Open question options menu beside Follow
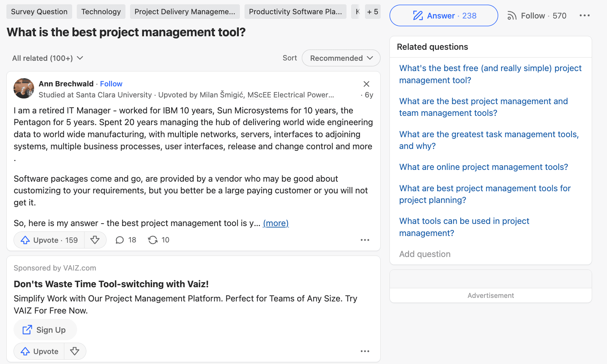607x364 pixels. tap(584, 16)
